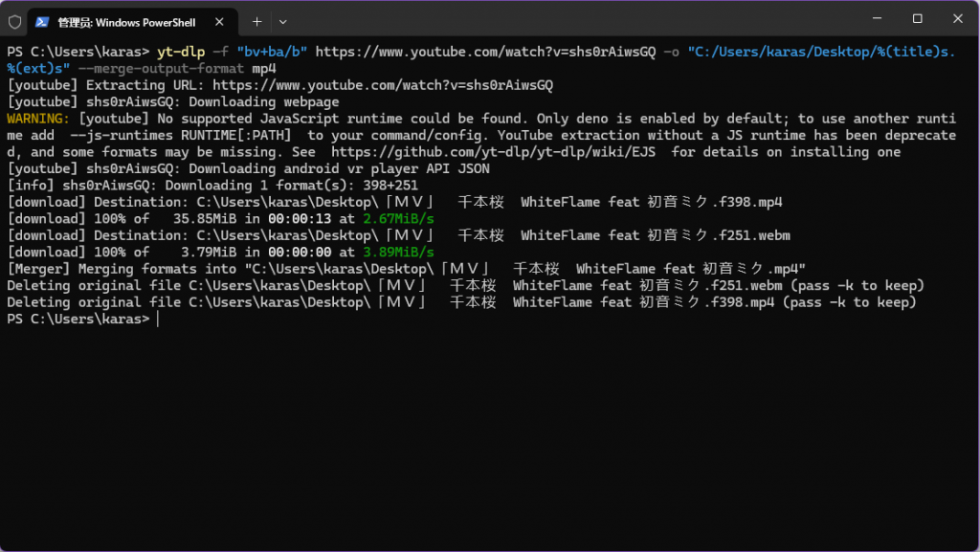Viewport: 980px width, 552px height.
Task: Close the terminal window
Action: pyautogui.click(x=959, y=19)
